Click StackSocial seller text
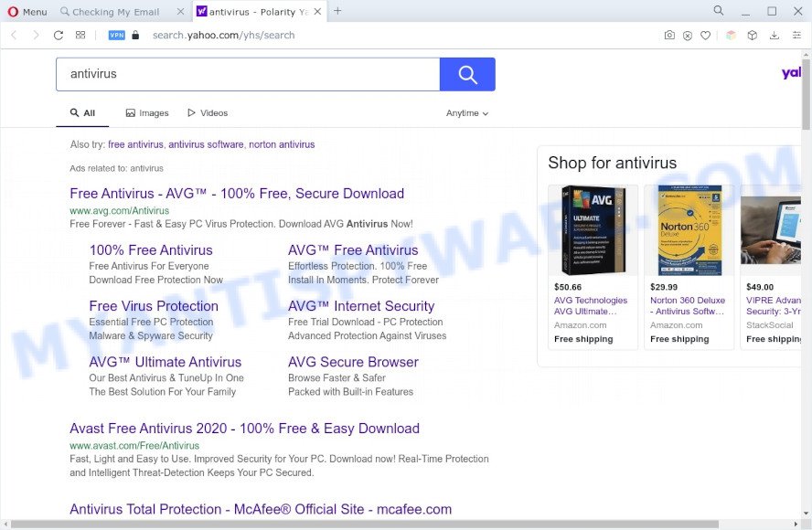Image resolution: width=812 pixels, height=530 pixels. pyautogui.click(x=770, y=325)
